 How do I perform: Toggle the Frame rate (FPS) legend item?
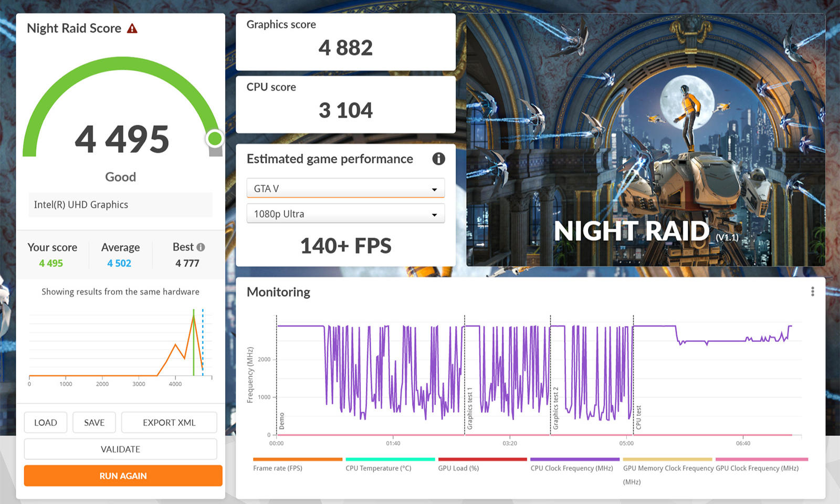[278, 468]
